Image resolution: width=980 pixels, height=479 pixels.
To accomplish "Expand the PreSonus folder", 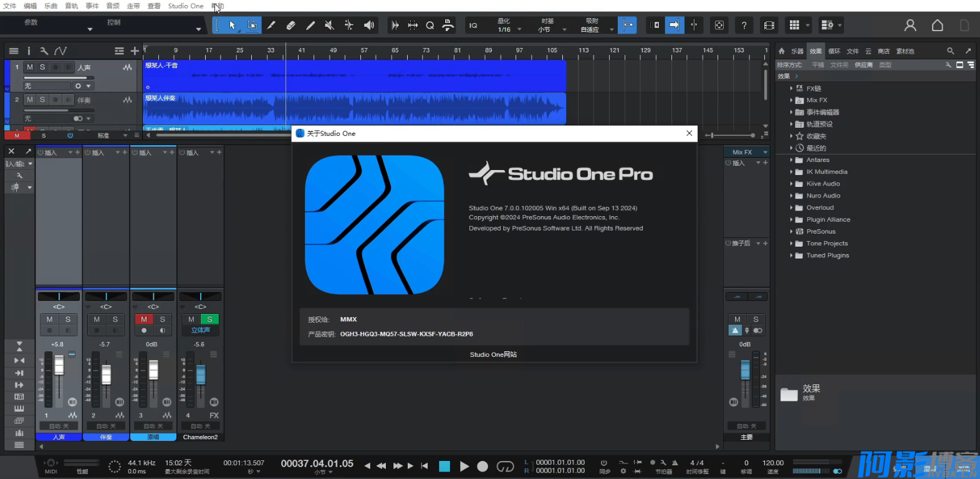I will [x=791, y=232].
